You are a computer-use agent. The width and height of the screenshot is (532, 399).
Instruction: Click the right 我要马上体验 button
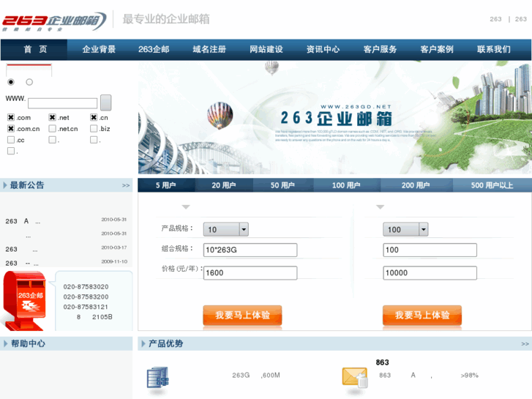[422, 315]
